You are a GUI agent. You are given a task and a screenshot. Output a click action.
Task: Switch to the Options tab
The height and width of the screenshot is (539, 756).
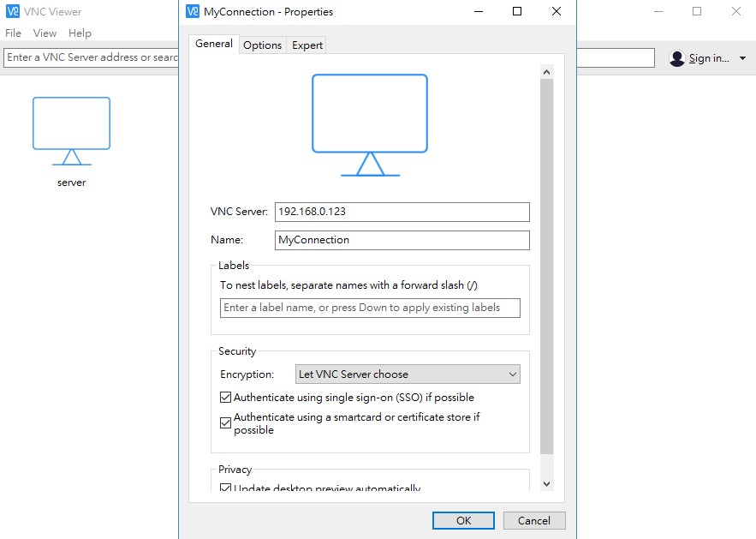262,45
